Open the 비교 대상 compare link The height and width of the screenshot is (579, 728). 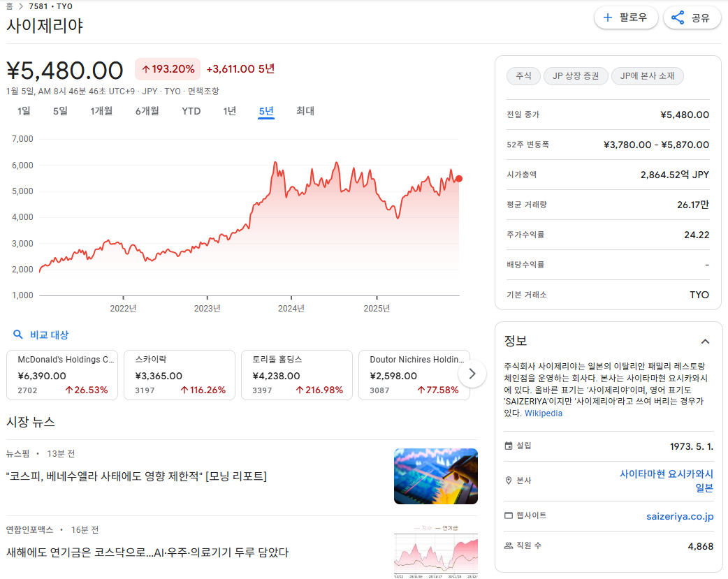click(x=49, y=335)
